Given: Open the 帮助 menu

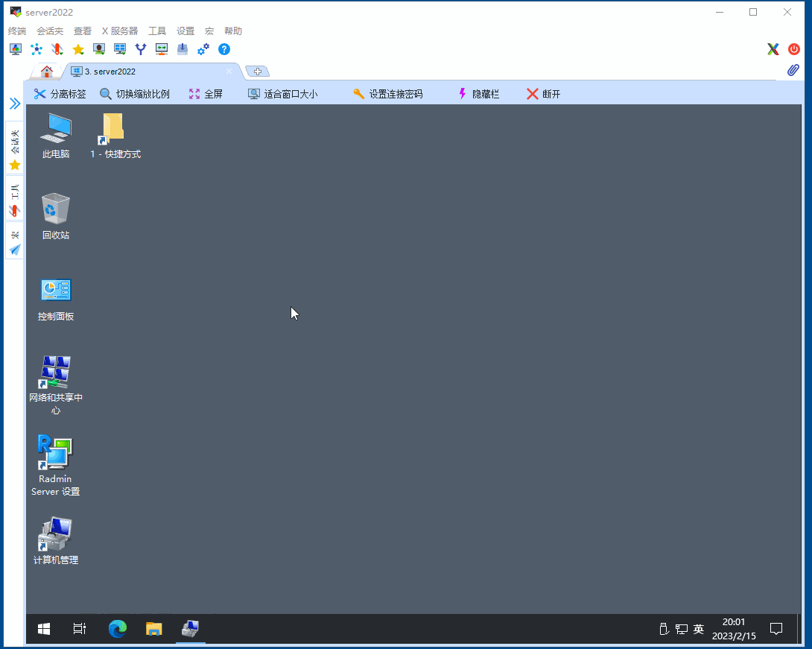Looking at the screenshot, I should pyautogui.click(x=233, y=31).
